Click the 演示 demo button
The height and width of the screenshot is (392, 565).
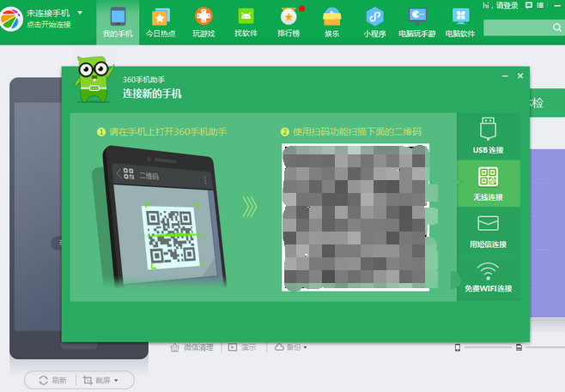pos(242,347)
